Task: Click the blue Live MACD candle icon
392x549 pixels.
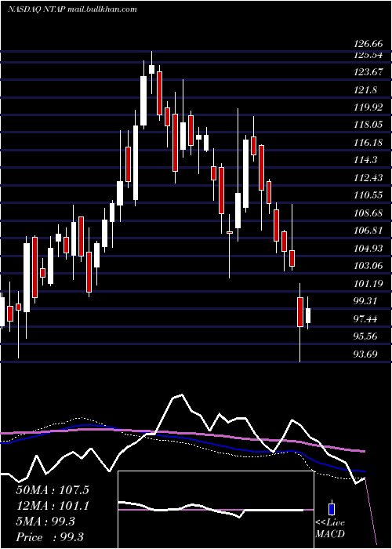Action: coord(332,509)
